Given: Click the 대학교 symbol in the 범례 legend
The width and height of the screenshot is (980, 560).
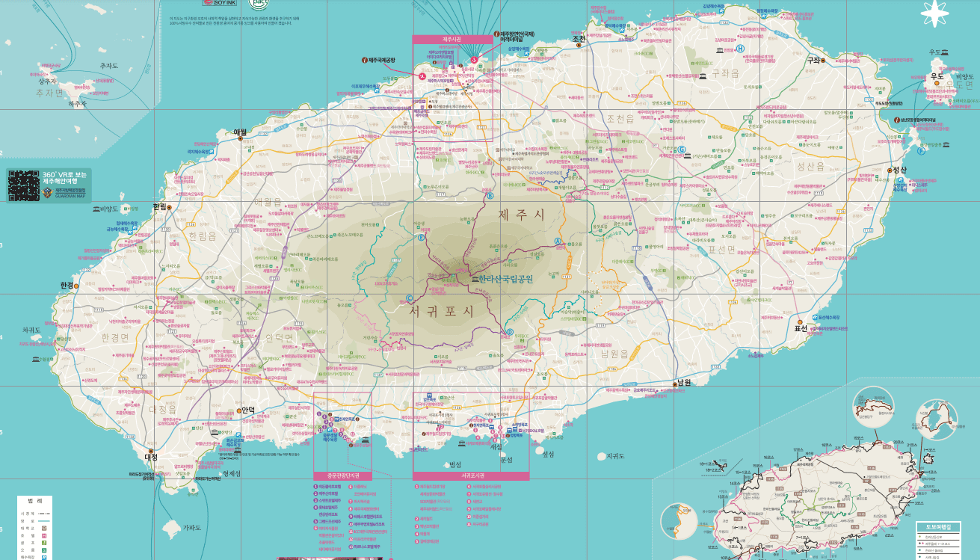Looking at the screenshot, I should (x=44, y=528).
